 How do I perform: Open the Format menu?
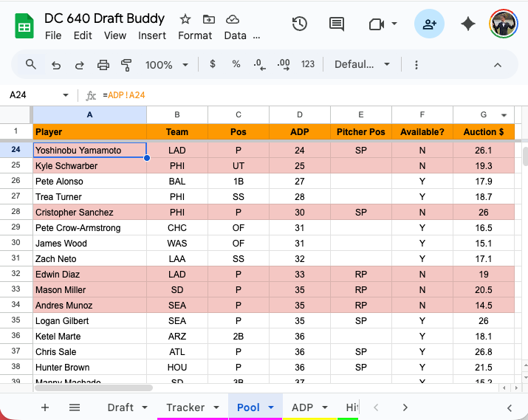195,35
